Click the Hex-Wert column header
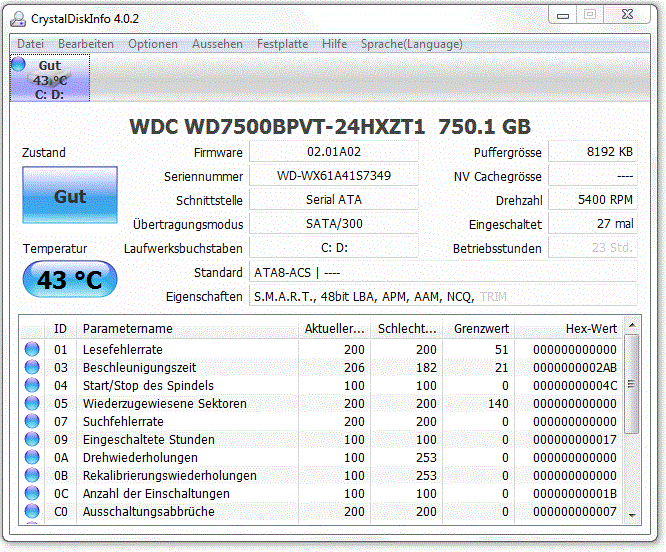This screenshot has height=552, width=666. pyautogui.click(x=569, y=328)
